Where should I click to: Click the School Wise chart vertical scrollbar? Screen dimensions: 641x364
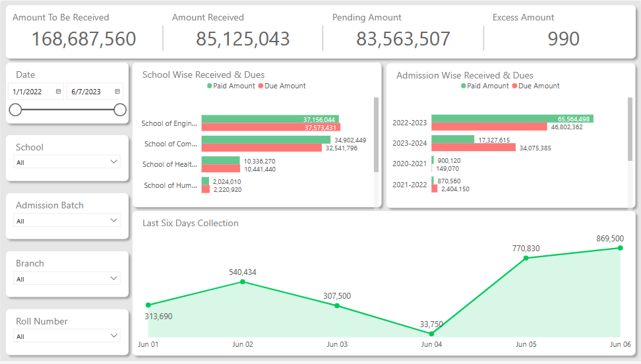click(376, 135)
